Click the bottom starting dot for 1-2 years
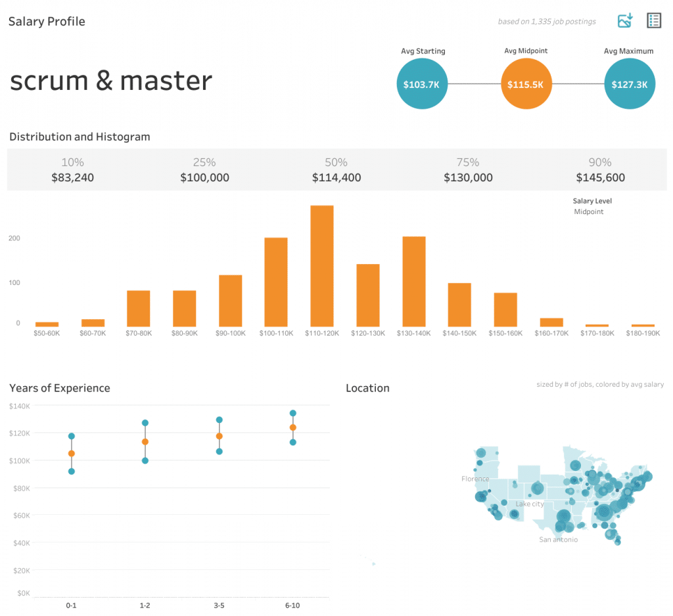Screen dimensions: 673x616 point(145,461)
